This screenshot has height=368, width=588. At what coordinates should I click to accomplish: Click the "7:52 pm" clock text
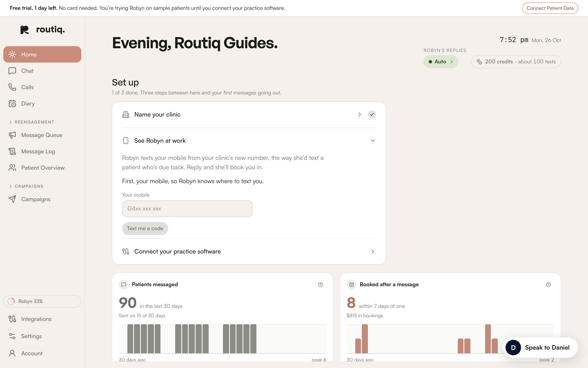coord(514,40)
